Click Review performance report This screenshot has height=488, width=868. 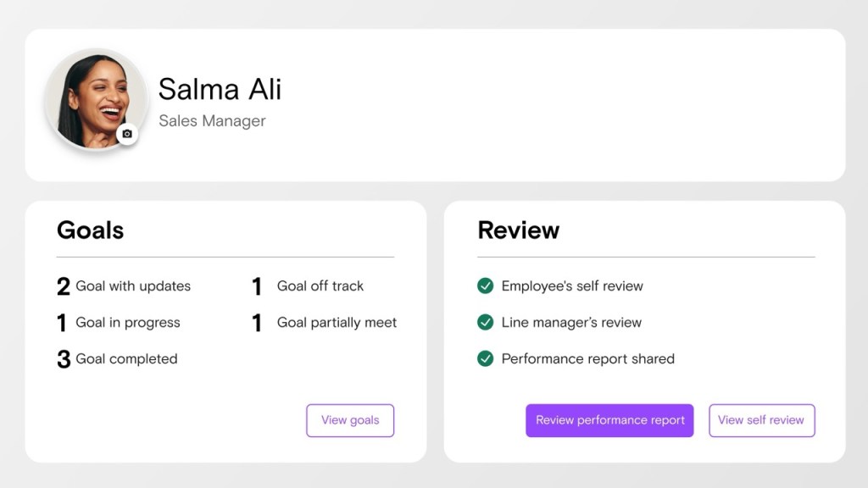(x=609, y=420)
